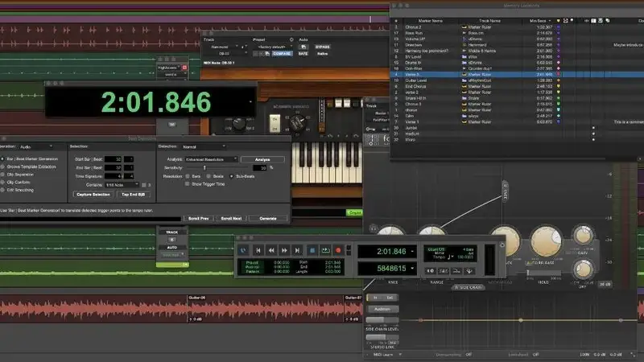The image size is (644, 362).
Task: Click Return to Zero in the transport
Action: (258, 250)
